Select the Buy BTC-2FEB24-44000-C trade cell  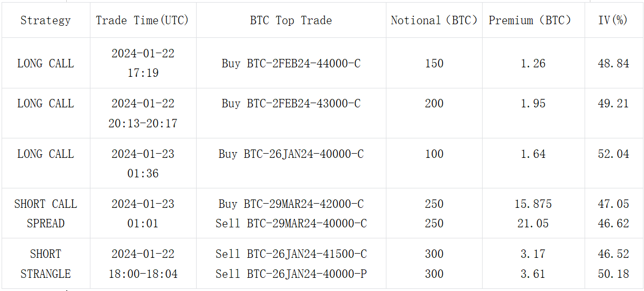pyautogui.click(x=291, y=64)
